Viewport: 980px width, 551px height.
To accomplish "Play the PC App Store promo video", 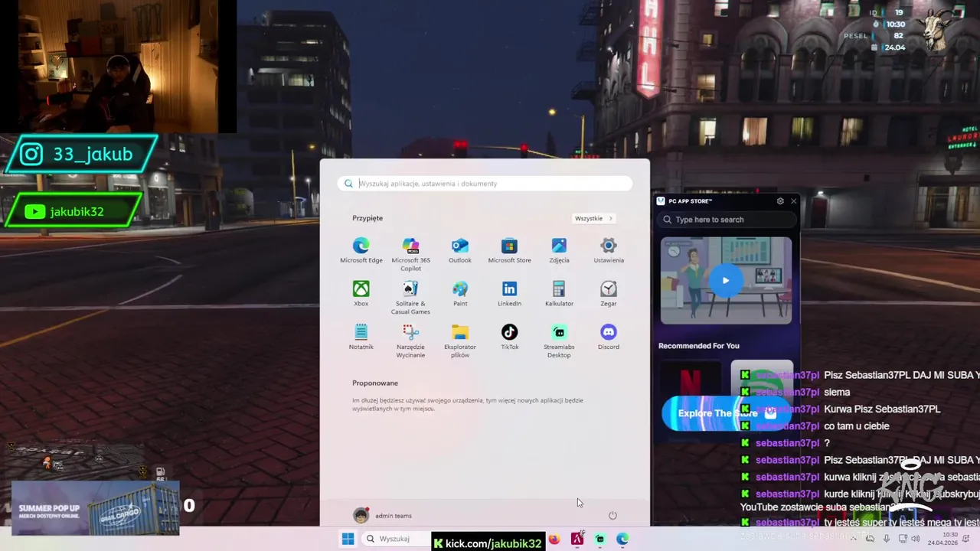I will tap(726, 280).
